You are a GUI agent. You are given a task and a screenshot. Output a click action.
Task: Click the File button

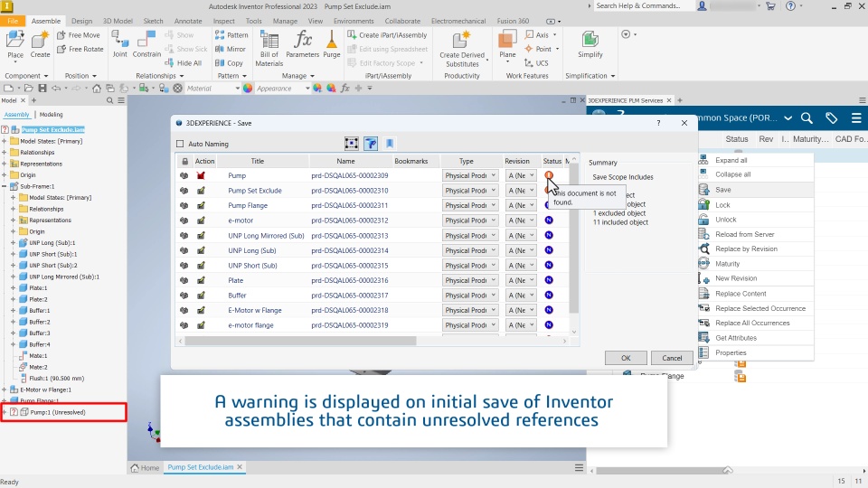[x=13, y=21]
